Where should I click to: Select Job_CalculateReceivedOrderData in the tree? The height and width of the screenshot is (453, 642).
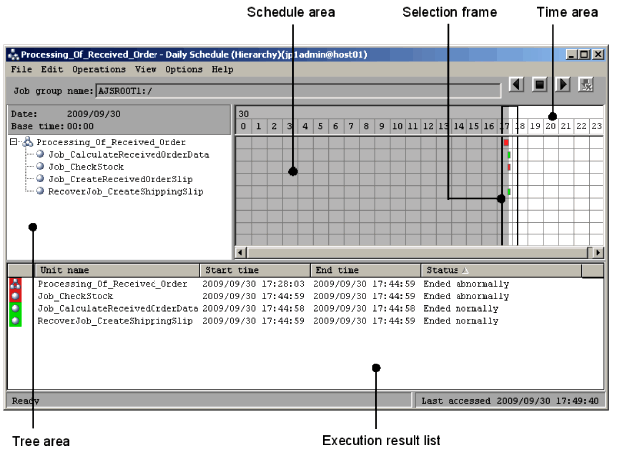coord(129,154)
